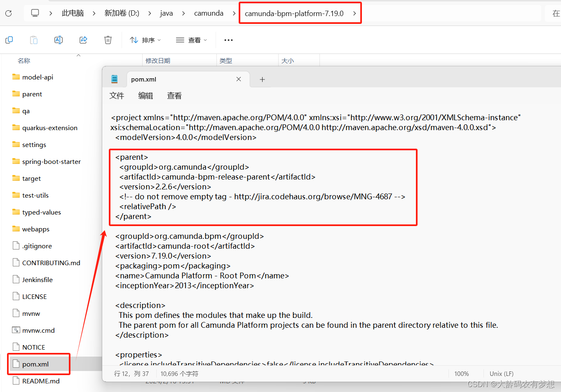Navigate to java folder in breadcrumb
The height and width of the screenshot is (392, 561).
tap(167, 13)
